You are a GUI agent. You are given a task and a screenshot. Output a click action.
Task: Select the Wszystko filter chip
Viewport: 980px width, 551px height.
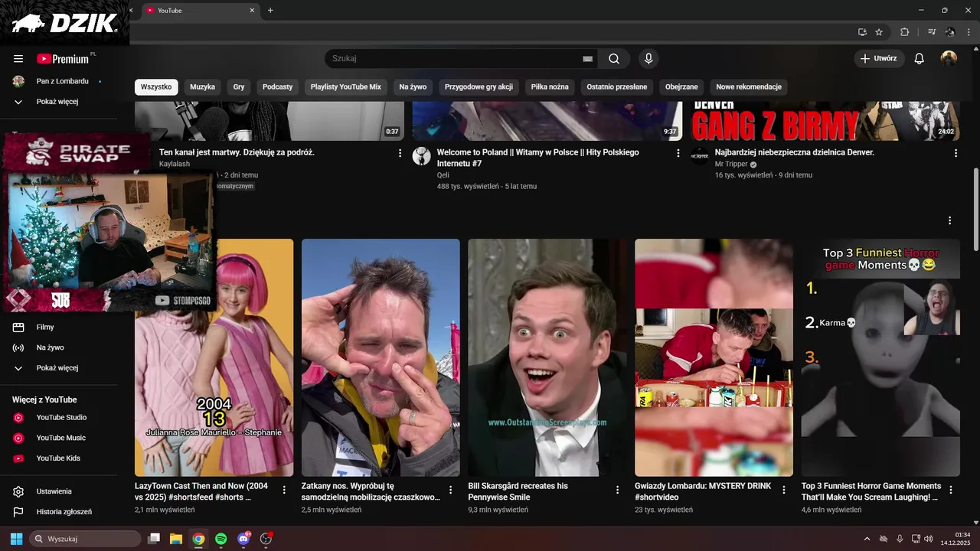click(156, 86)
